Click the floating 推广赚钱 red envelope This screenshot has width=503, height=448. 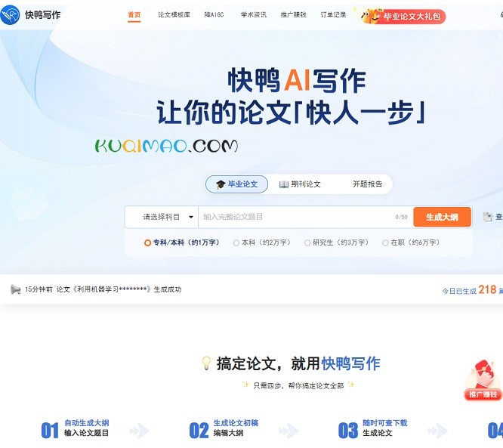(x=483, y=380)
